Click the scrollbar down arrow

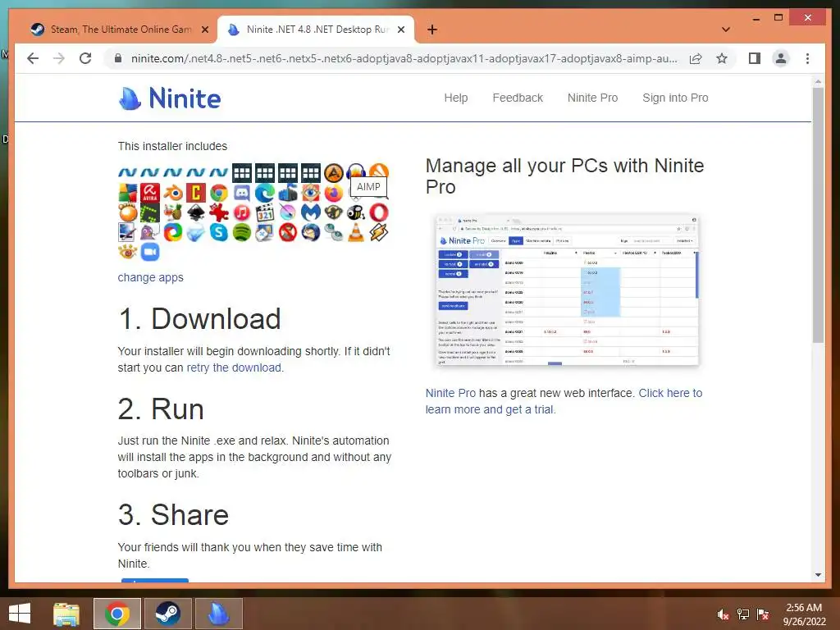click(x=818, y=575)
